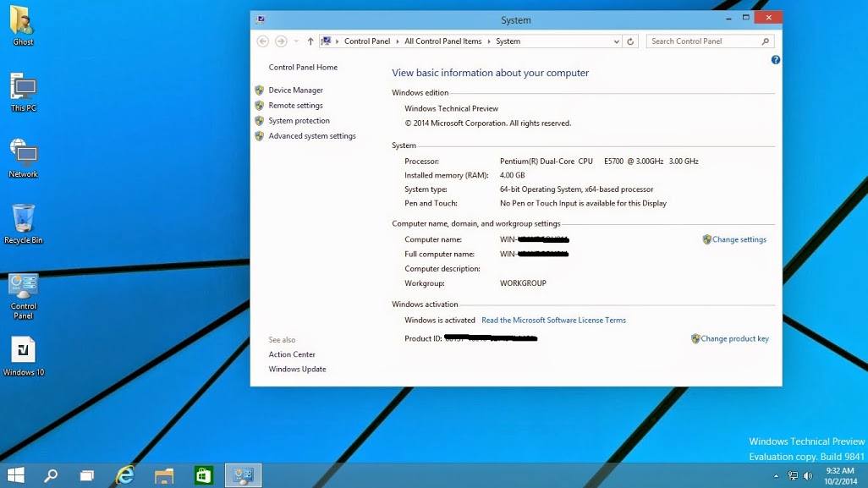This screenshot has width=868, height=488.
Task: Go back in System window
Action: 263,41
